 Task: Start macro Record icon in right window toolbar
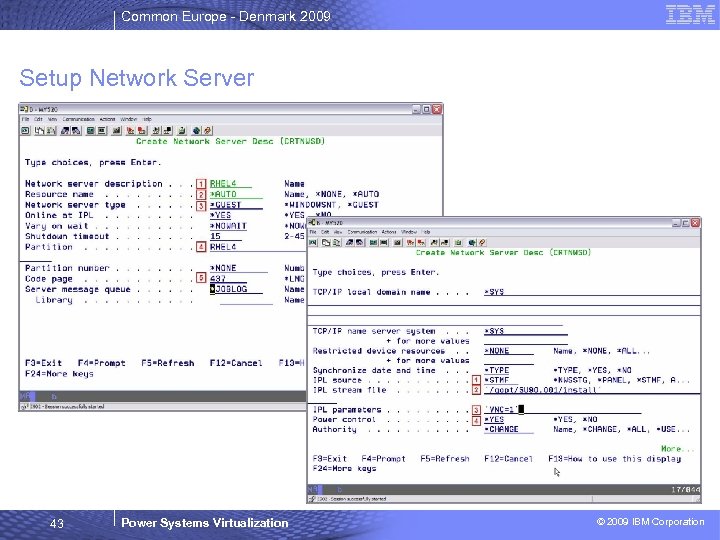tap(410, 242)
